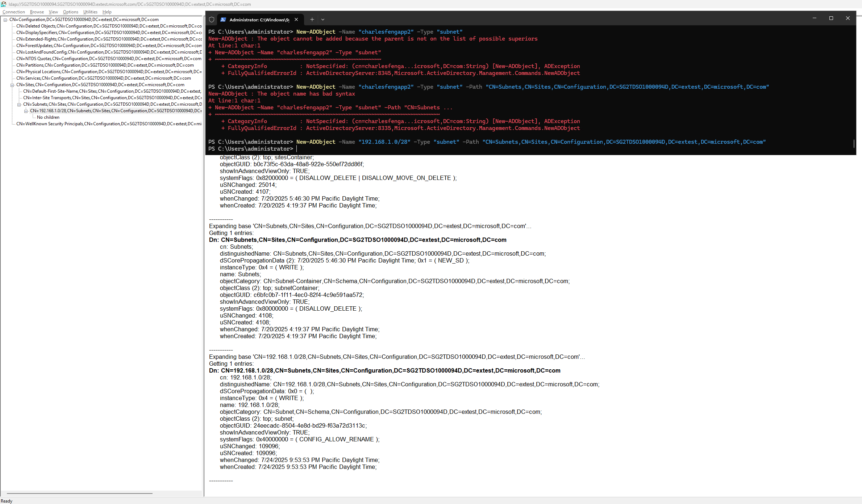Select CN=Sites,CN=Configuration tree item
This screenshot has height=504, width=862.
pos(100,85)
